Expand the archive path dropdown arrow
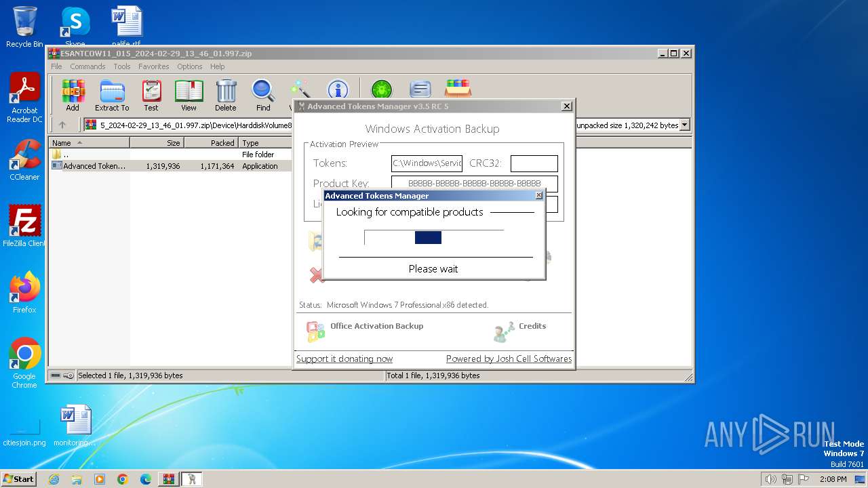This screenshot has width=868, height=488. coord(684,125)
